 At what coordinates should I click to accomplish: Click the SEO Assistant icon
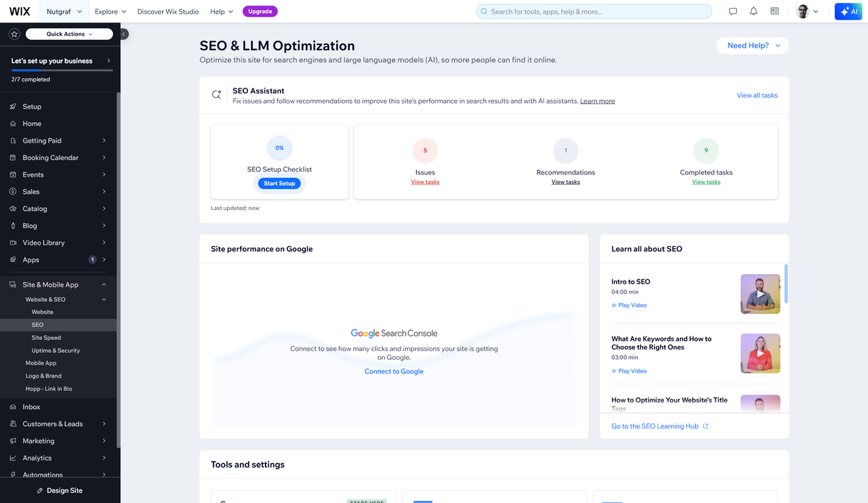point(216,95)
